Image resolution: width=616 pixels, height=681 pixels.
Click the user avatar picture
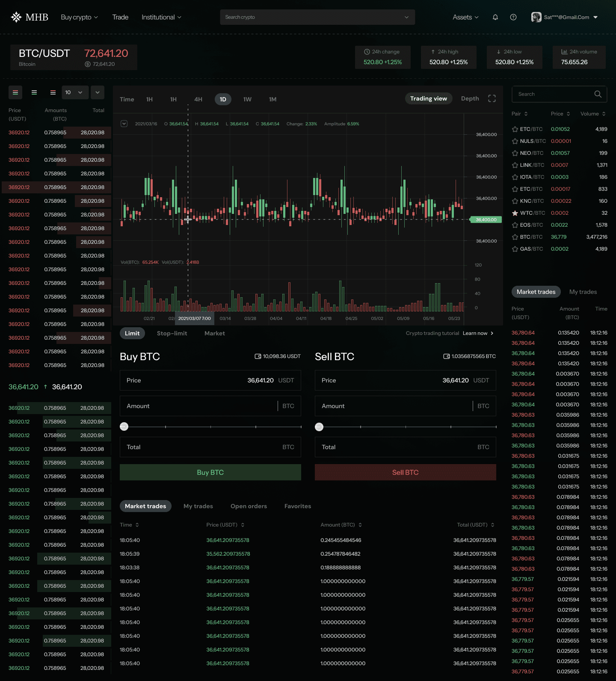coord(536,17)
